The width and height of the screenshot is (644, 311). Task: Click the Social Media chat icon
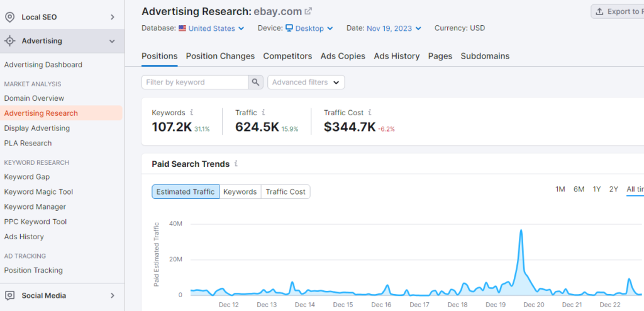click(10, 295)
